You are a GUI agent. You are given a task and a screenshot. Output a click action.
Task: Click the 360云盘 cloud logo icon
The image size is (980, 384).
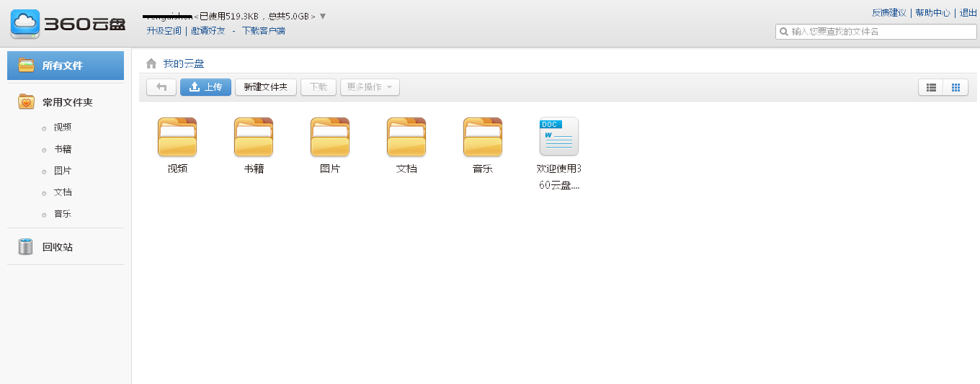(x=25, y=24)
